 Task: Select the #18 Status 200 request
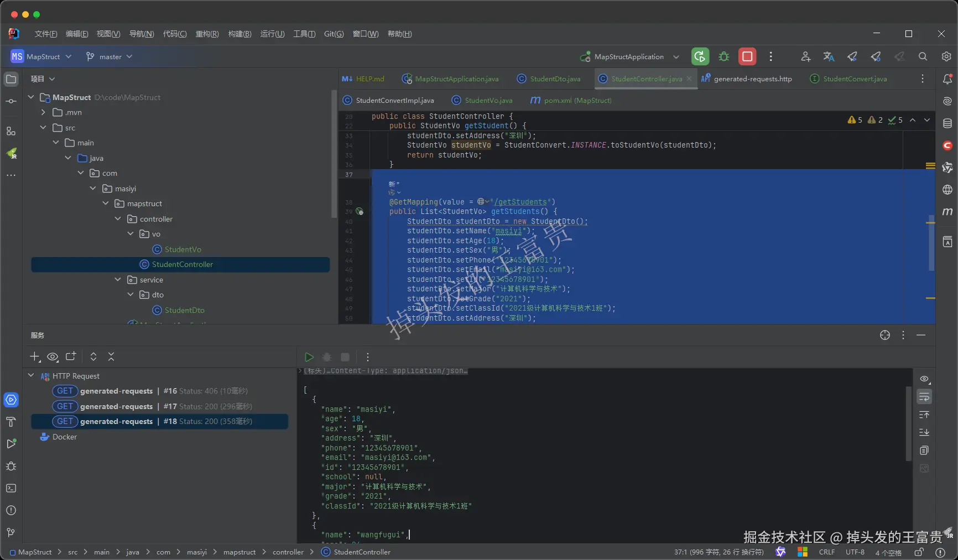click(x=159, y=421)
